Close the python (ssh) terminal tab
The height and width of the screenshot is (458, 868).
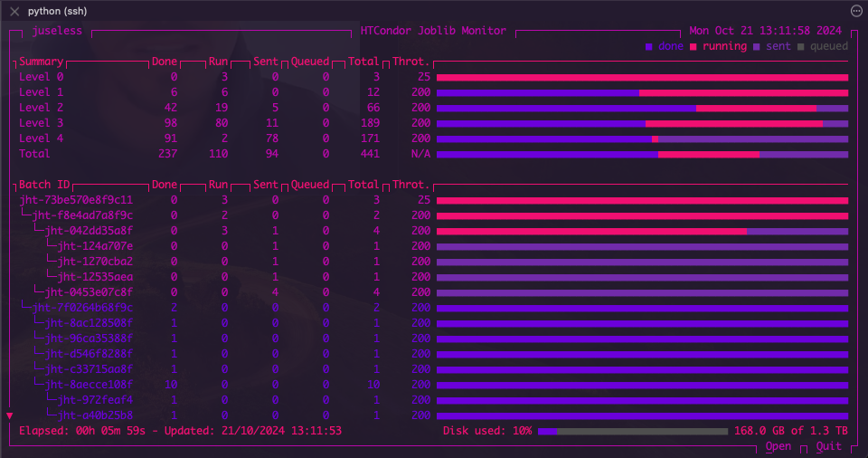coord(14,11)
